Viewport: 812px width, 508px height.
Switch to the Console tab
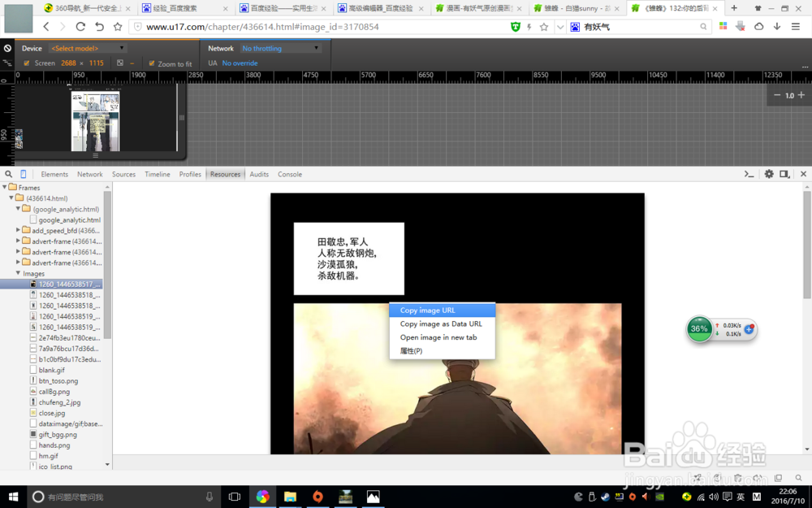coord(290,174)
